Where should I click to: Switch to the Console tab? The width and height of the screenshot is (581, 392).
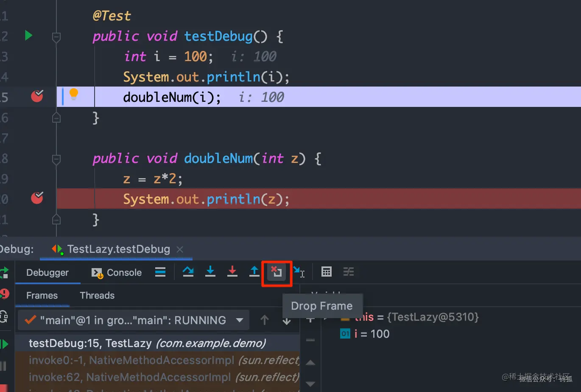[x=117, y=272]
